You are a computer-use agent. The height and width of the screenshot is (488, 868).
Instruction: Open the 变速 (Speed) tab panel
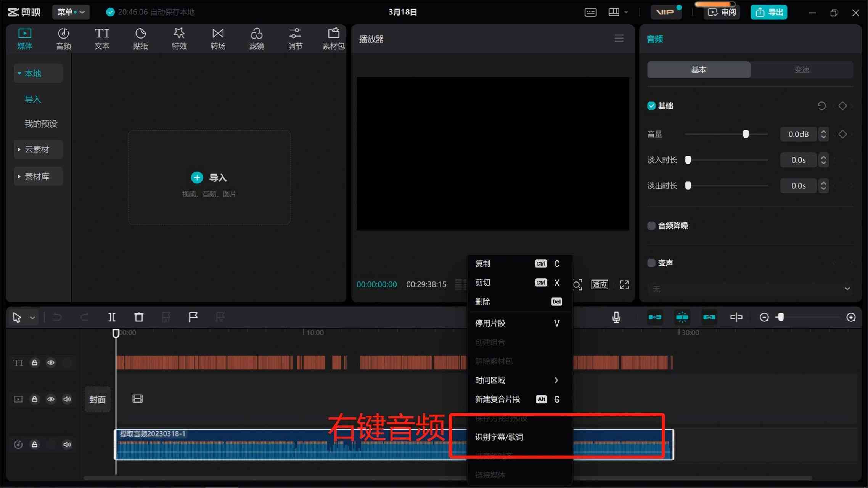click(x=802, y=70)
